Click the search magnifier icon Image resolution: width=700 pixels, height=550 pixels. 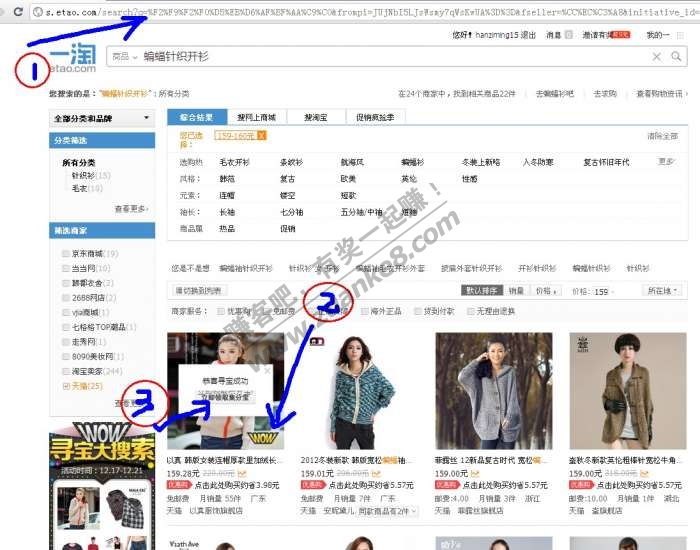[676, 56]
